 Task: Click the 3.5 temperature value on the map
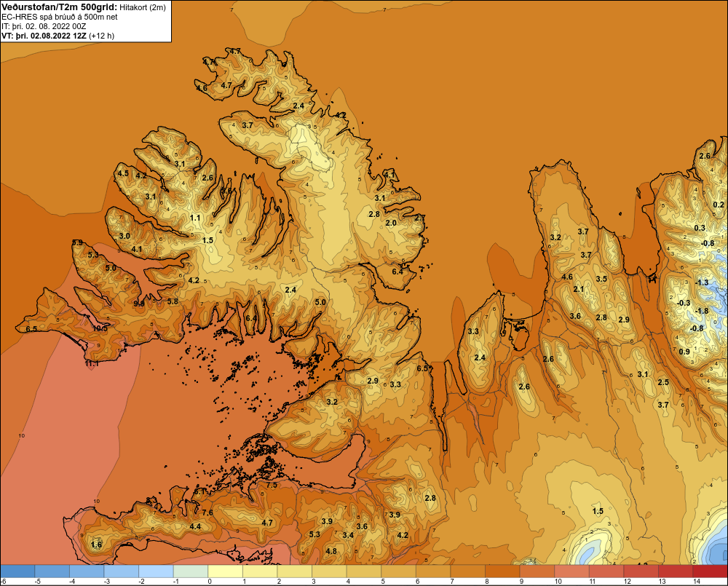[601, 279]
